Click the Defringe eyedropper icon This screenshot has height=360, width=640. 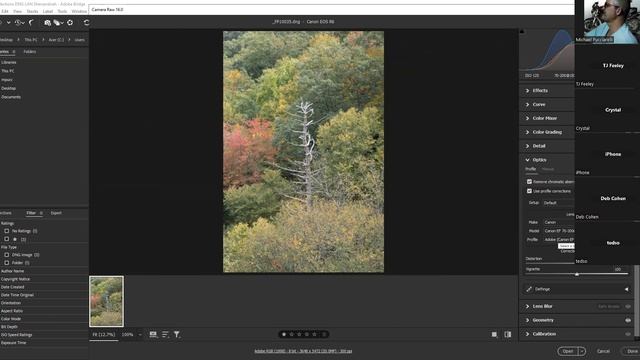[x=529, y=289]
